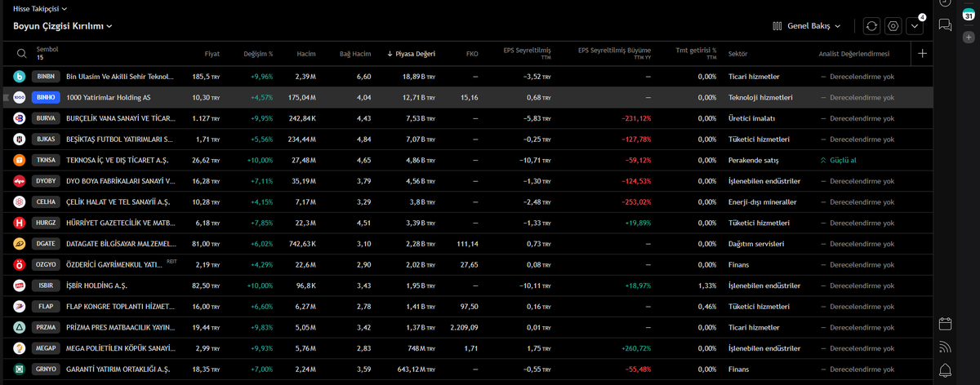Open the symbol search magnifier
This screenshot has width=980, height=385.
point(21,54)
